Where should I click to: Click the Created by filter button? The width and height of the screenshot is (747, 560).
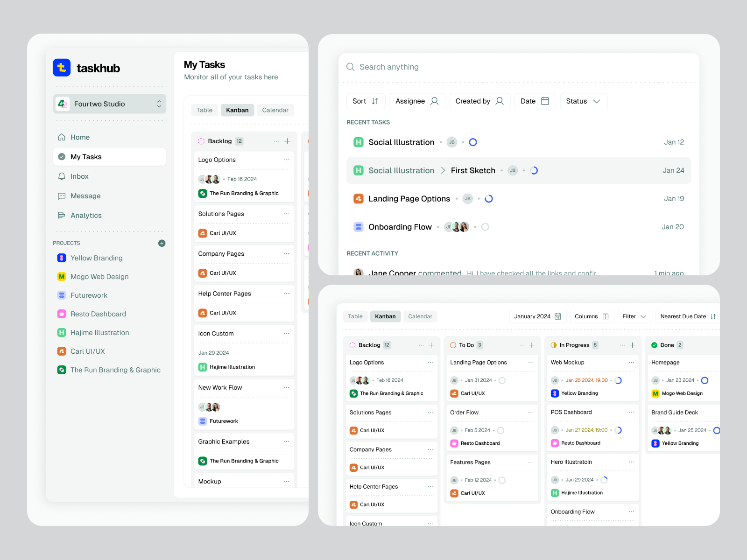point(479,101)
